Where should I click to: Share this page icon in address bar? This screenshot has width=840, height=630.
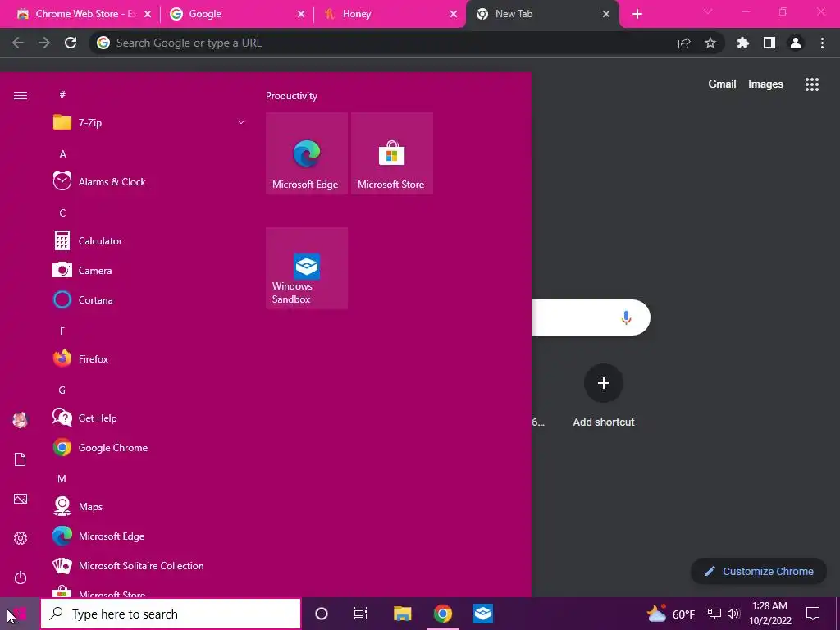(684, 43)
